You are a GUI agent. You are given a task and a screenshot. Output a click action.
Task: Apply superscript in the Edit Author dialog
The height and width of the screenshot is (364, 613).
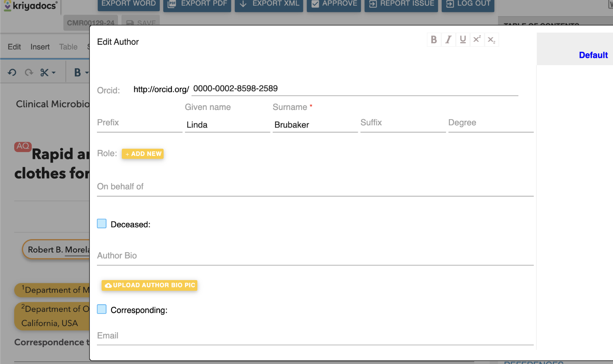pos(477,39)
